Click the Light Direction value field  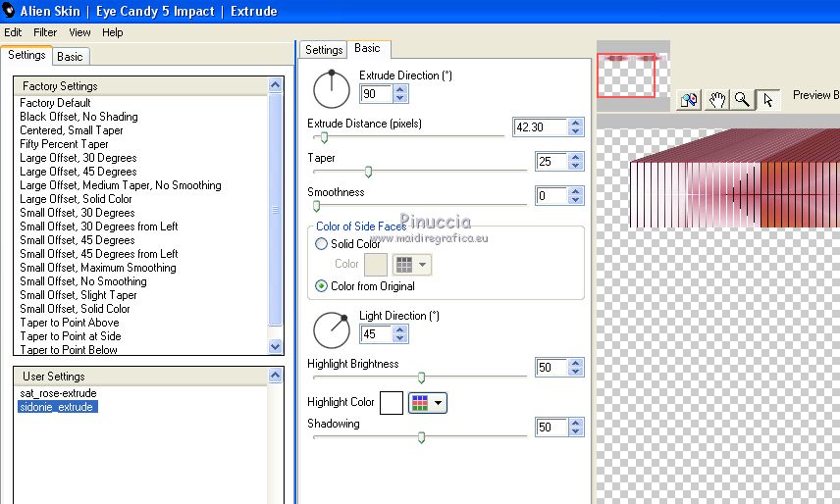[x=377, y=333]
